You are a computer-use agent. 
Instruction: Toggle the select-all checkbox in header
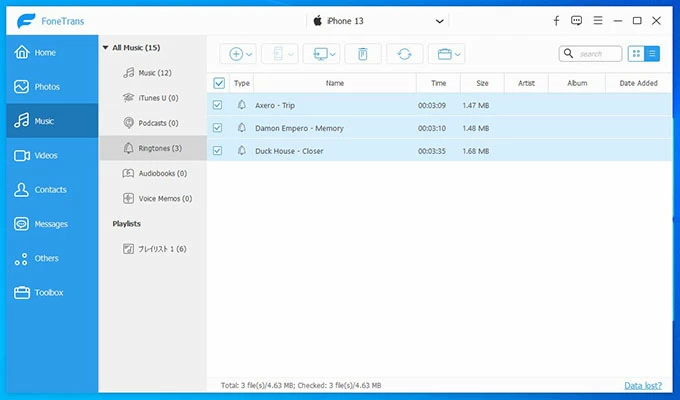click(x=219, y=83)
